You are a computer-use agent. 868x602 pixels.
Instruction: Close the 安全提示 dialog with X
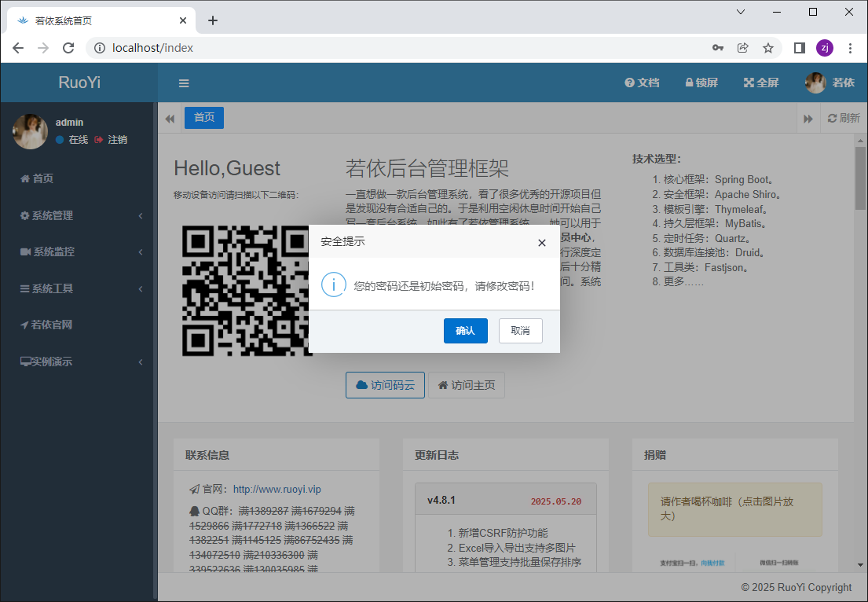click(541, 243)
